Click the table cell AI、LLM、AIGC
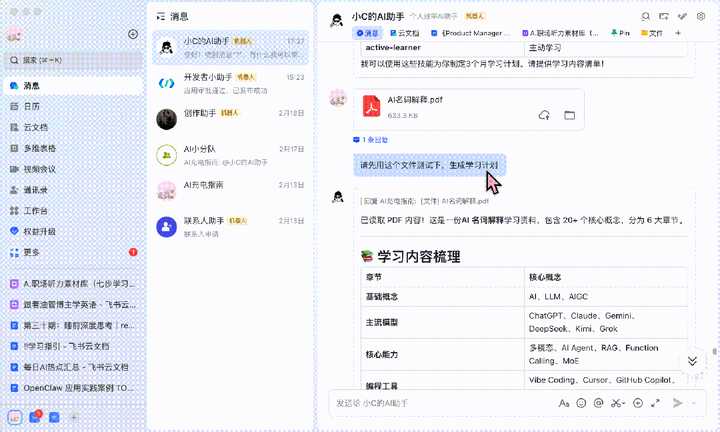Viewport: 720px width, 432px height. coord(606,297)
